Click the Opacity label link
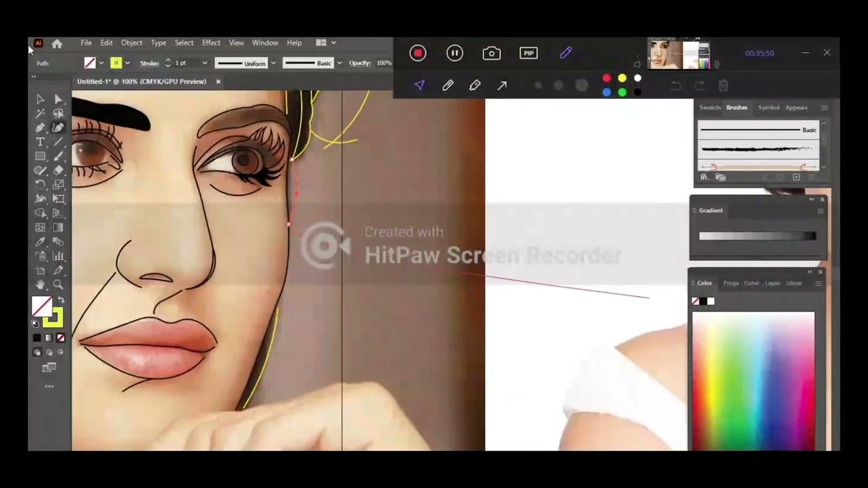Image resolution: width=868 pixels, height=488 pixels. pyautogui.click(x=360, y=63)
